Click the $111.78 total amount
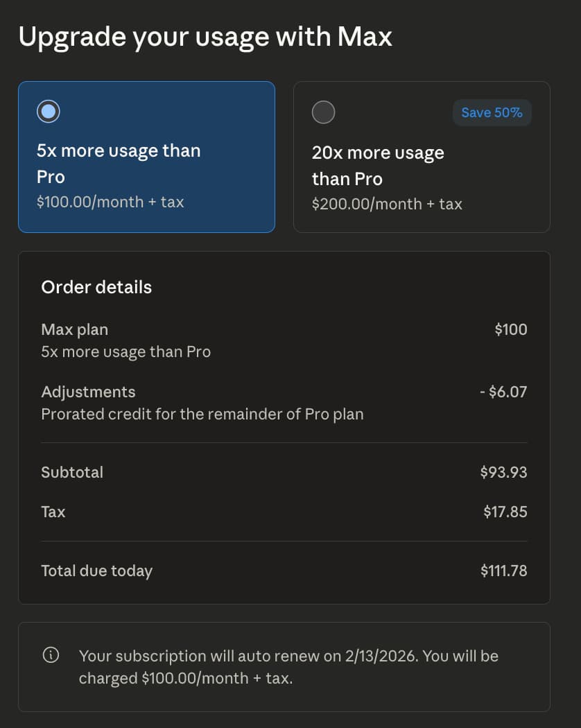Screen dimensions: 581x728 click(503, 571)
